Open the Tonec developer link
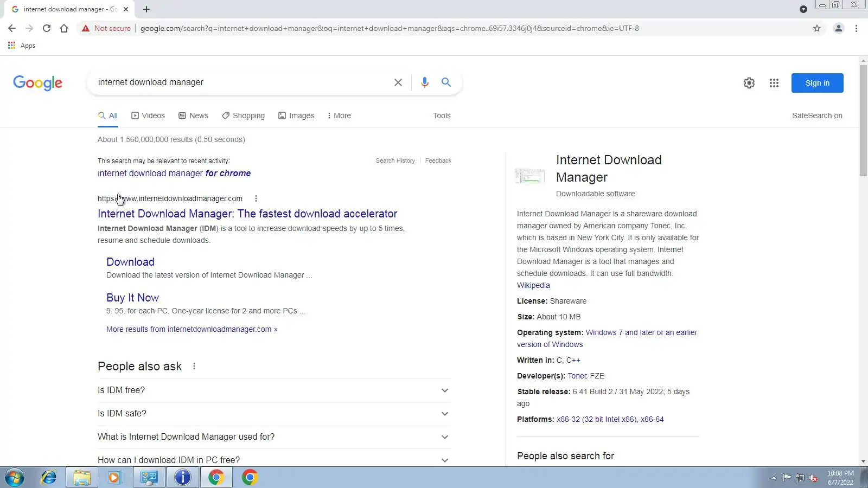 coord(578,376)
